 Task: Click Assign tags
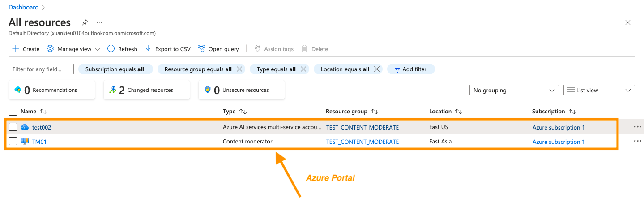pyautogui.click(x=274, y=49)
